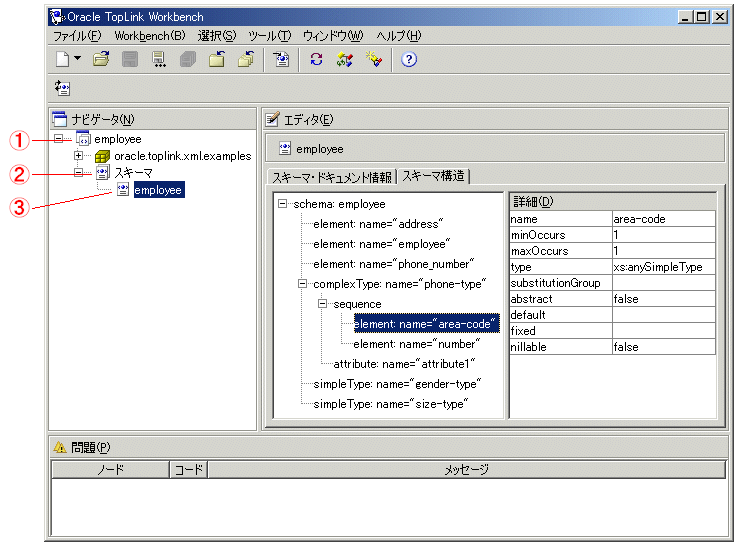Screen dimensions: 736x545
Task: Click the employee project icon in navigator
Action: coord(83,139)
